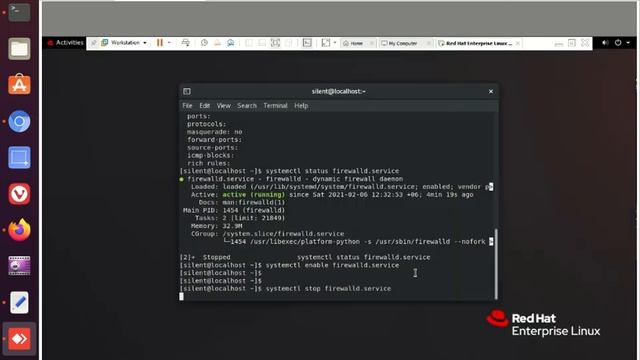
Task: Select the Red Hat Enterprise Linux tab
Action: 476,43
